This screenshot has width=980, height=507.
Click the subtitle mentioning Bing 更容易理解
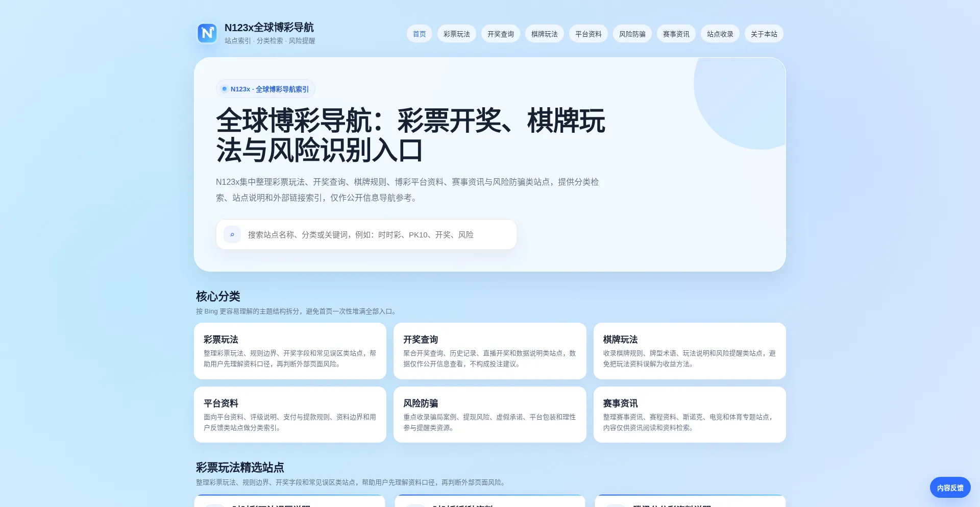[x=297, y=311]
